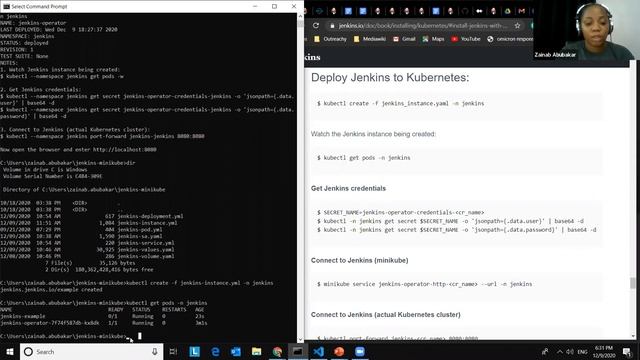Open the omicron bookmark
The height and width of the screenshot is (360, 640).
click(x=510, y=39)
